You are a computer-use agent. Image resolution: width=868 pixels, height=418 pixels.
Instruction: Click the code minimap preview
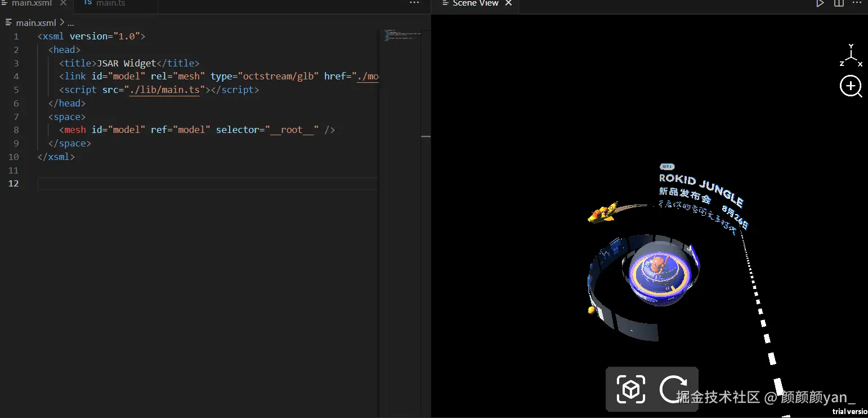pos(404,35)
